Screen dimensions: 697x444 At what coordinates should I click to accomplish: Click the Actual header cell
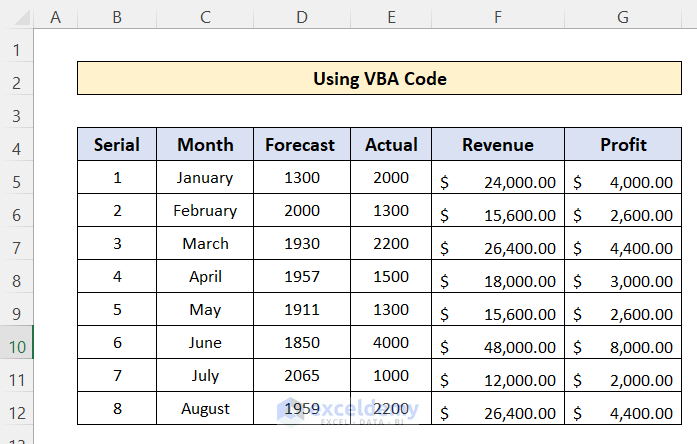pos(391,145)
